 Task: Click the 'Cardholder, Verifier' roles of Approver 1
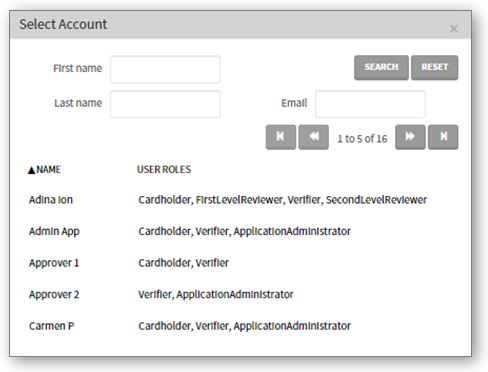(x=183, y=263)
